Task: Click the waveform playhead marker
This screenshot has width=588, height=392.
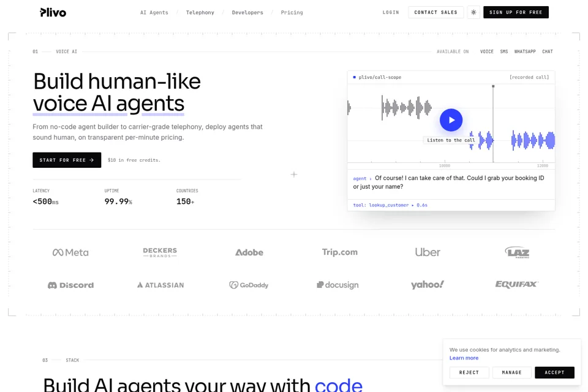Action: coord(493,86)
